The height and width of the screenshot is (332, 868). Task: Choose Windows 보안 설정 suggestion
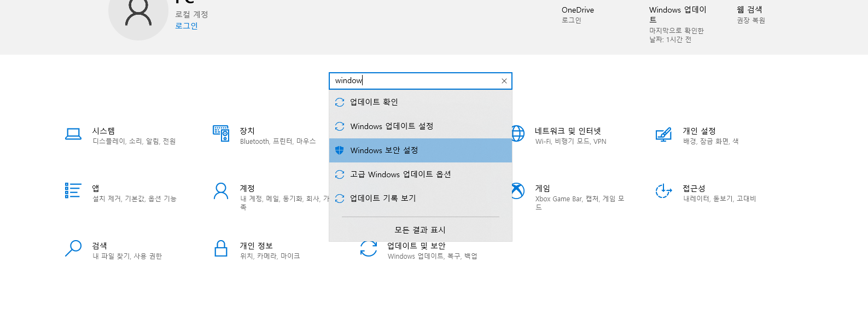(421, 150)
